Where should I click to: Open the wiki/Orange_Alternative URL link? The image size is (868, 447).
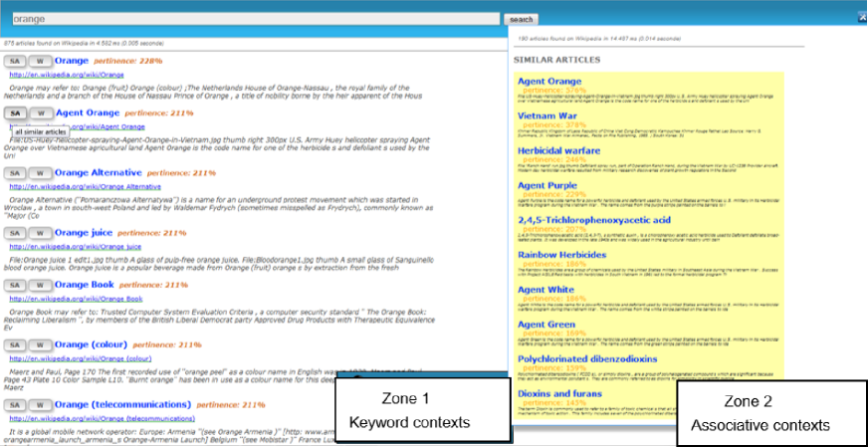(x=86, y=187)
